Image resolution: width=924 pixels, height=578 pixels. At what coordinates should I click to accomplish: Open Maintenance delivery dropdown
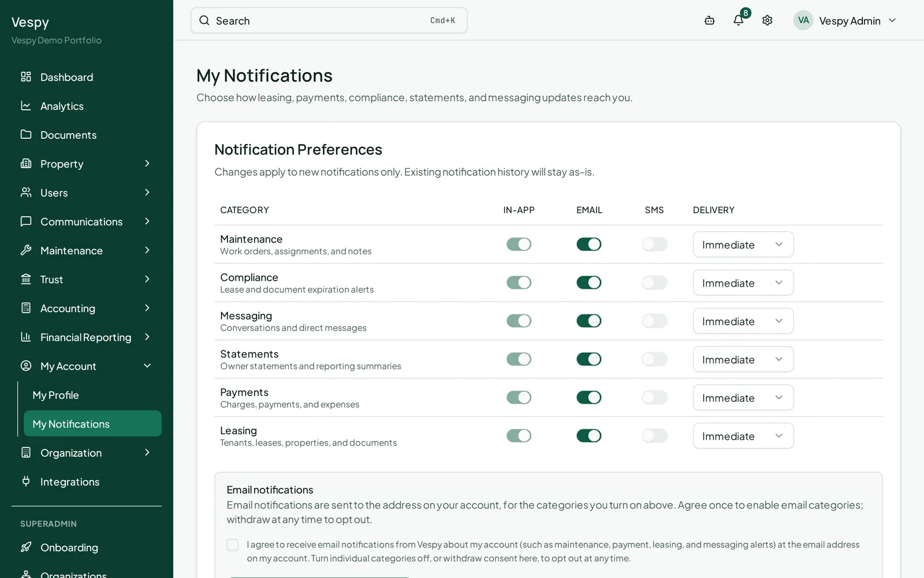coord(743,244)
